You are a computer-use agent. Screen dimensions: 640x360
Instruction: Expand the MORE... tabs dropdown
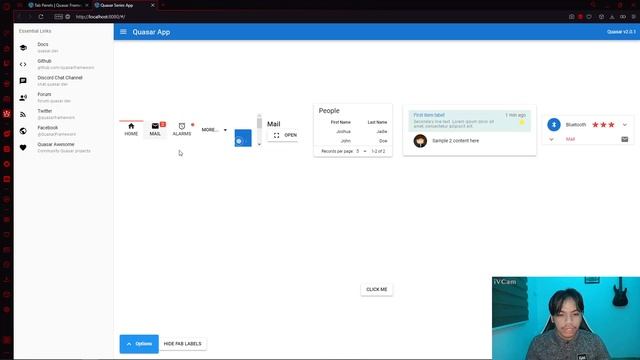click(214, 130)
